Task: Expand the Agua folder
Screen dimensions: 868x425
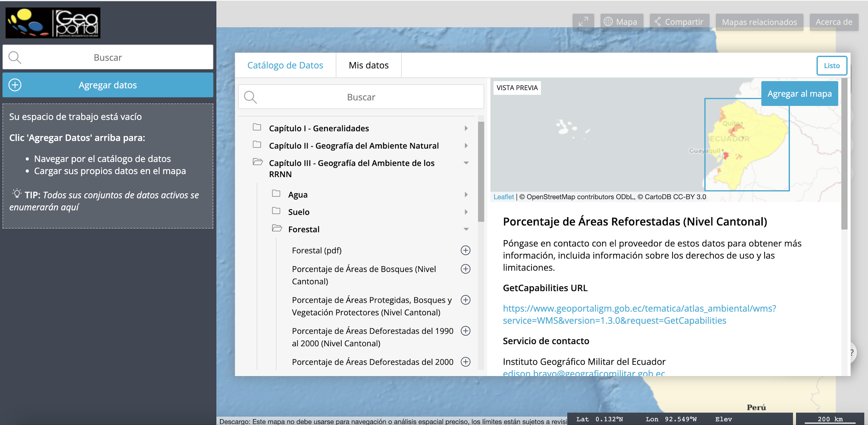Action: click(466, 195)
